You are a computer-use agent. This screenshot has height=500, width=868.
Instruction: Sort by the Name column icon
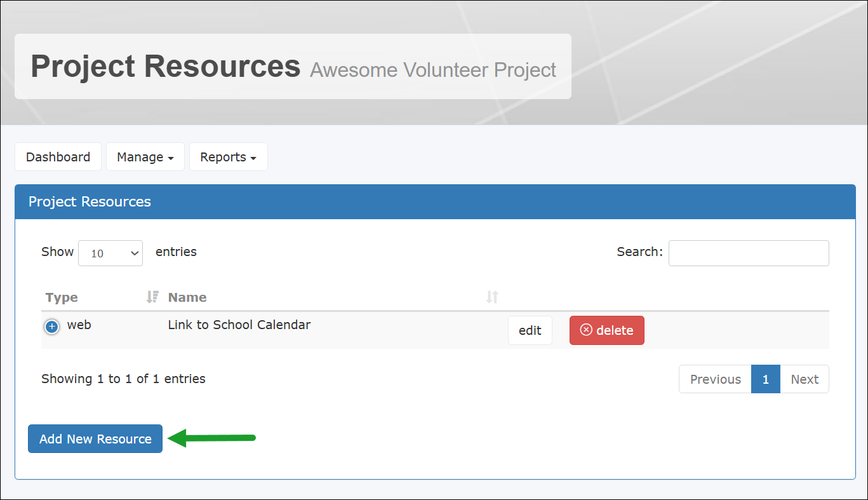[x=492, y=297]
